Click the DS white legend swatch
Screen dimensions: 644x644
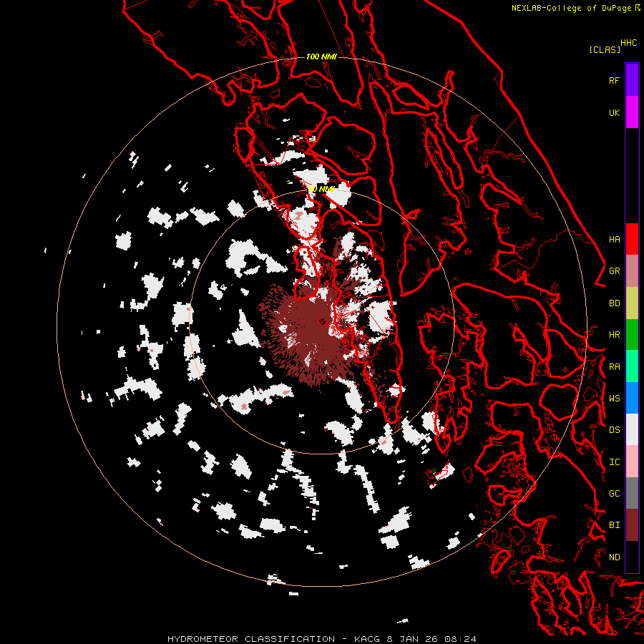pyautogui.click(x=632, y=429)
